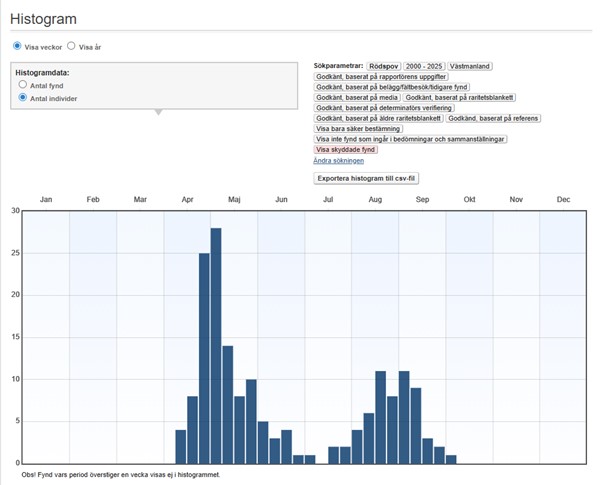600x485 pixels.
Task: Choose 'Antal fynd' as histogram data
Action: tap(23, 86)
